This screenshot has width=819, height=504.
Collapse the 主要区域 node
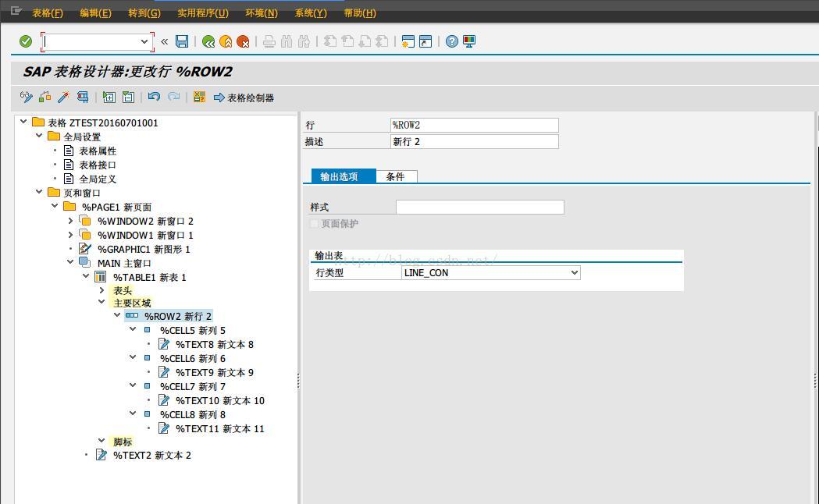click(101, 302)
